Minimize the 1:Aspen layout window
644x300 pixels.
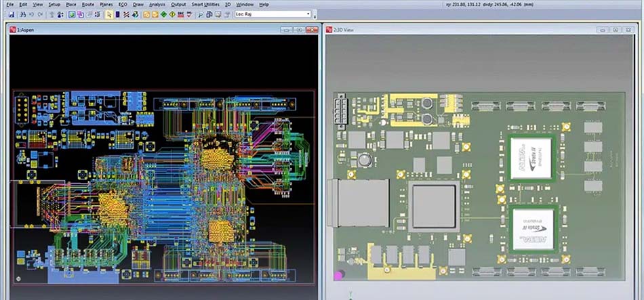pyautogui.click(x=286, y=30)
